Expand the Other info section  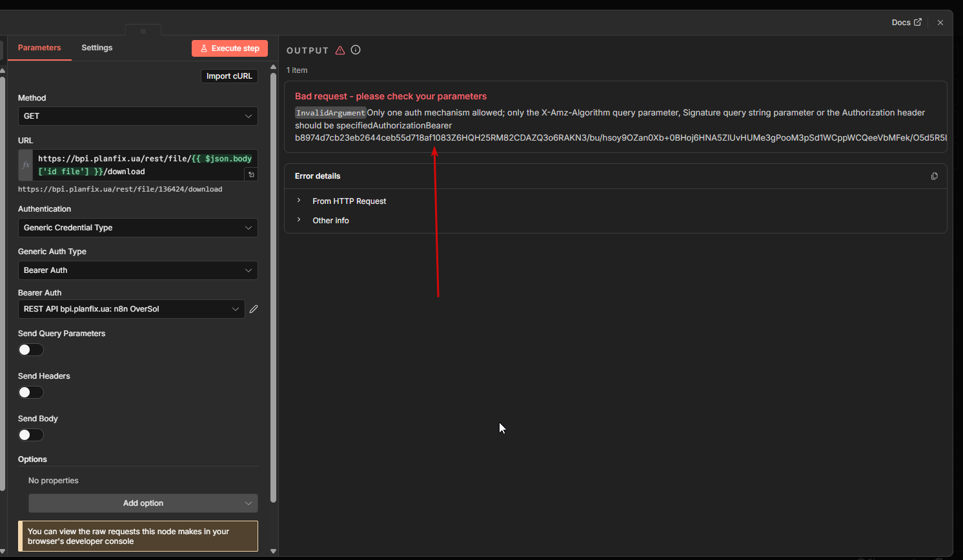pos(330,221)
